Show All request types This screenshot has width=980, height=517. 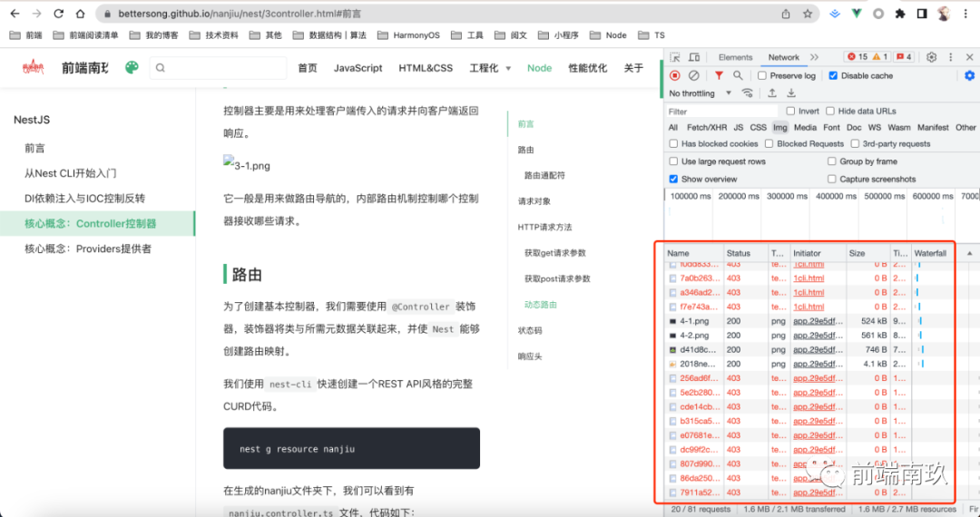(x=673, y=127)
